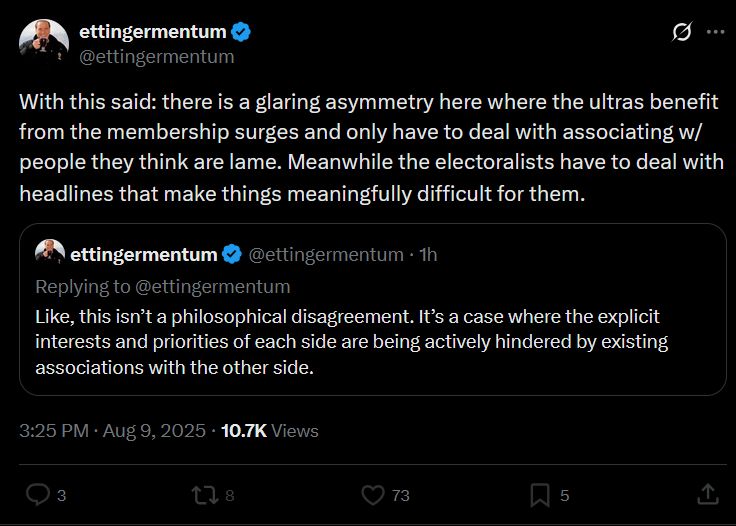Click the quoted tweet author's small avatar
Viewport: 736px width, 526px height.
pos(50,254)
